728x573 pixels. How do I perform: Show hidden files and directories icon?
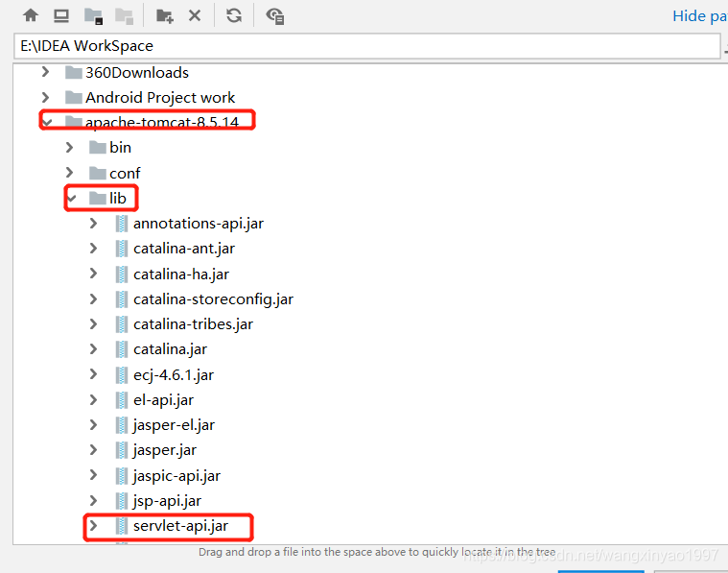275,16
